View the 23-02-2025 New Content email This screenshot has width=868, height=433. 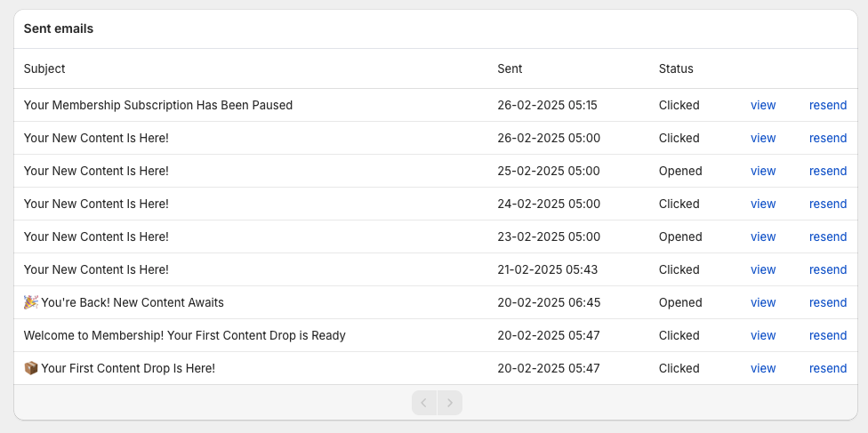[763, 237]
